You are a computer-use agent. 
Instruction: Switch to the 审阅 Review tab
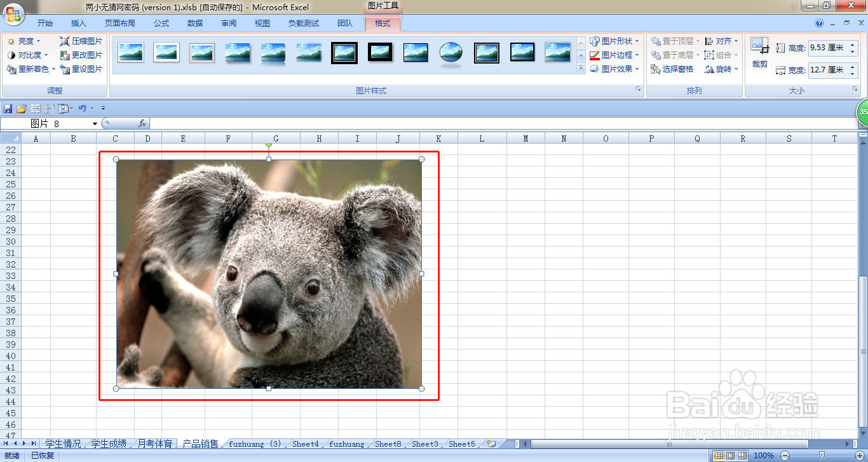click(229, 24)
